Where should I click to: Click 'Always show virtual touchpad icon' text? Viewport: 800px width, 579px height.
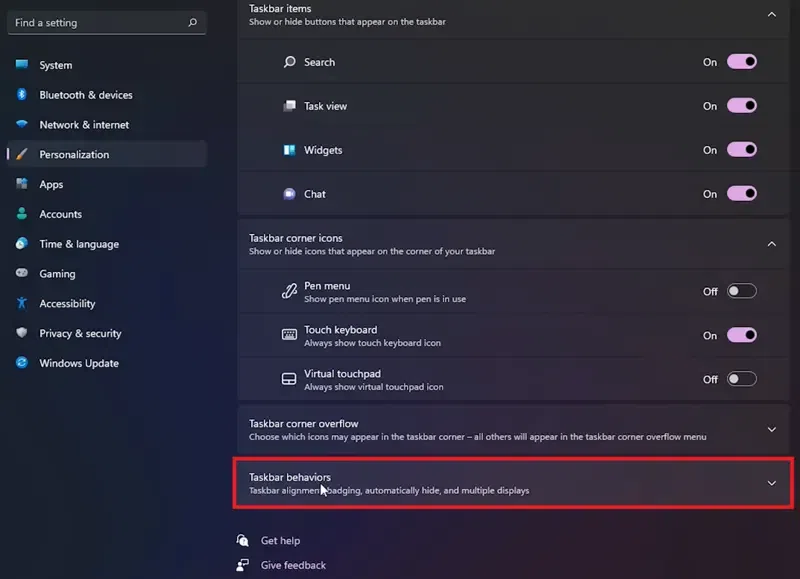click(x=373, y=387)
